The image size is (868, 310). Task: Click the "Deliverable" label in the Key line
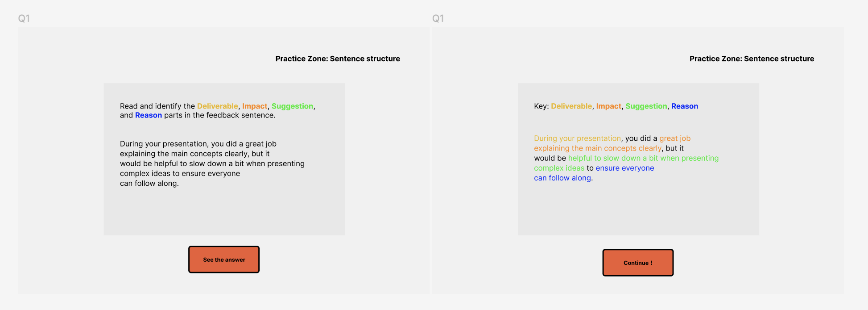pos(571,106)
